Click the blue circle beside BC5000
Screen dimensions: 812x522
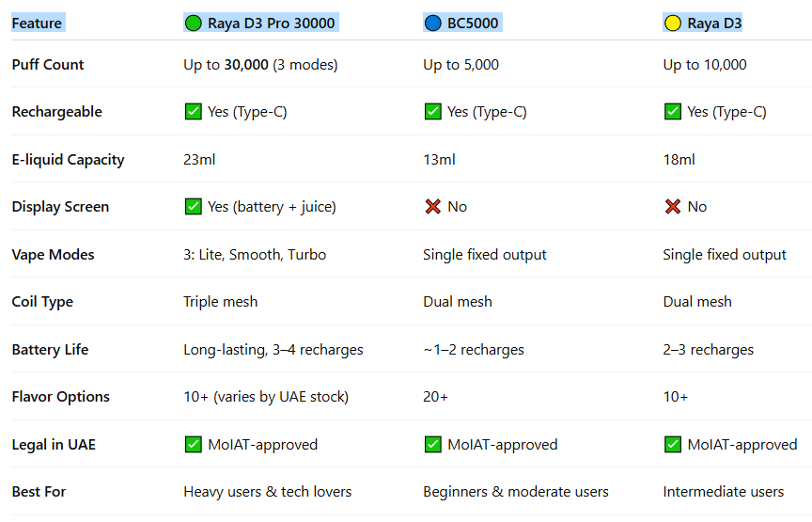[432, 24]
